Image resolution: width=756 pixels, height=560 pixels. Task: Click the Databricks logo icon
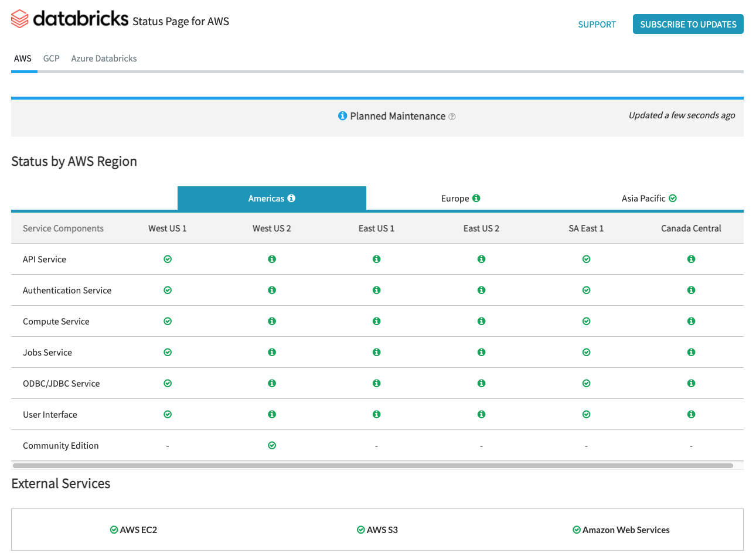[20, 19]
